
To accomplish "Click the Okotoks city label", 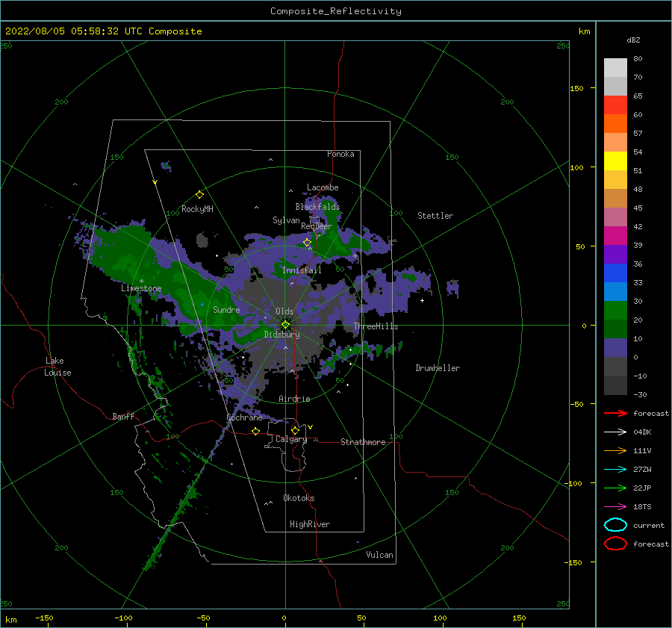I will (x=299, y=498).
